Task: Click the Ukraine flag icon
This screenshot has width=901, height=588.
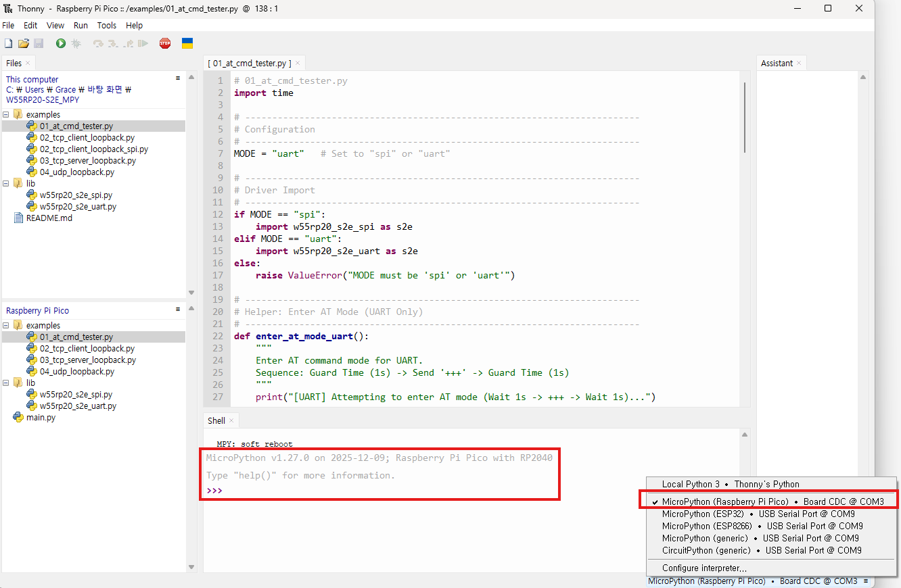Action: point(187,43)
